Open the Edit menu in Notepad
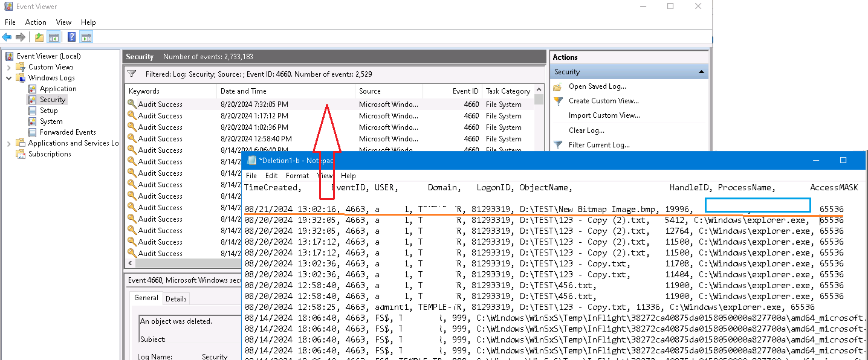This screenshot has height=360, width=868. click(271, 176)
